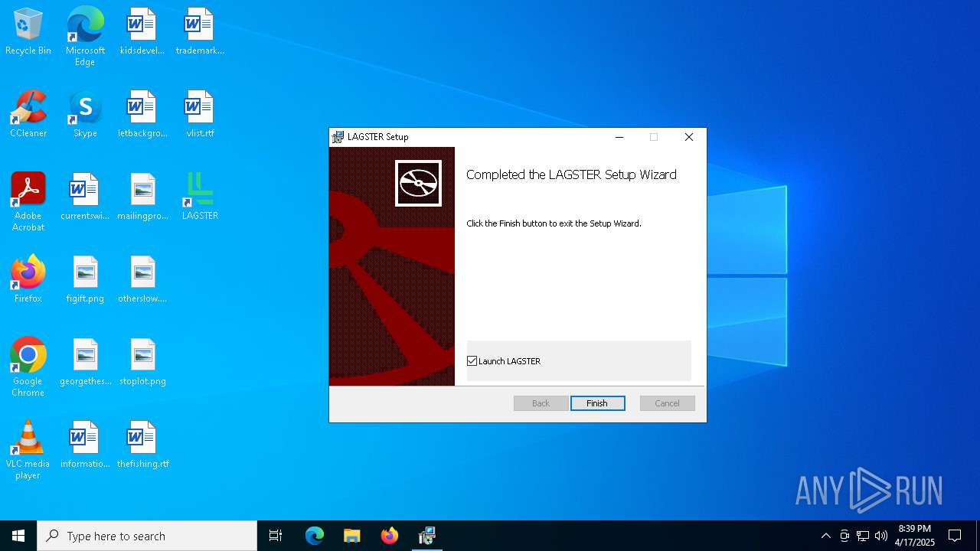Select the otherslow... image file icon
The height and width of the screenshot is (551, 980).
pyautogui.click(x=142, y=279)
